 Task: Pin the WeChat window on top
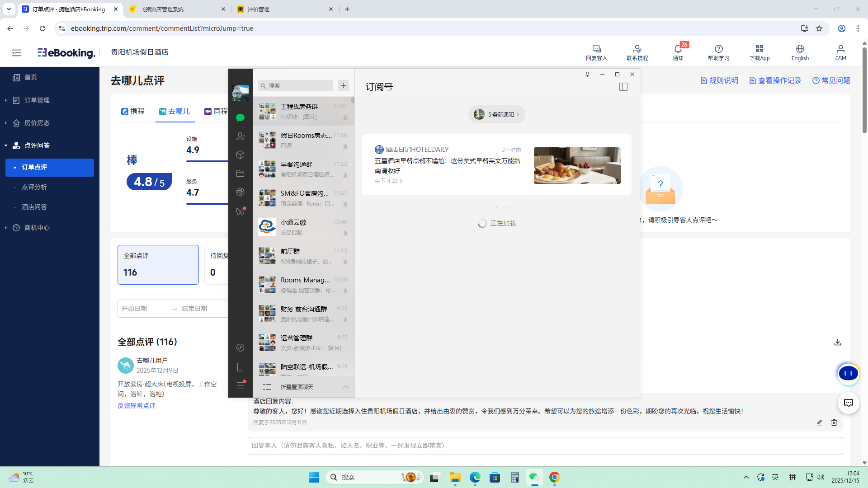(x=587, y=74)
